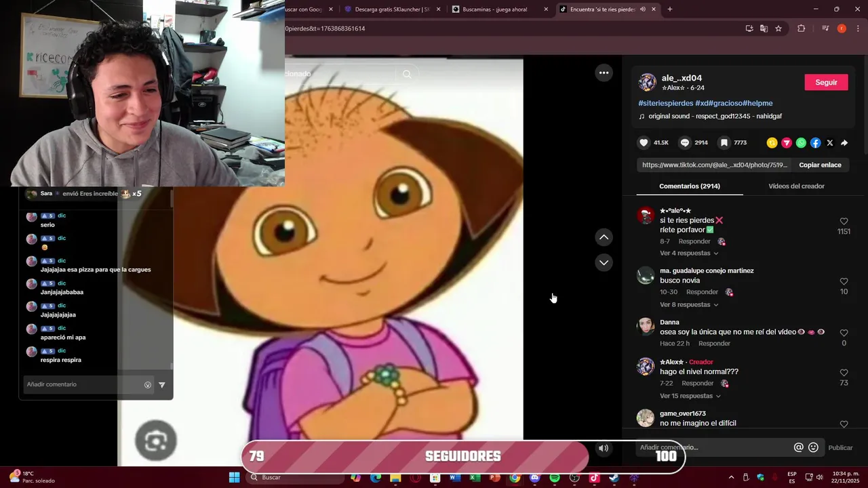Open comments via speech bubble icon 2914
Screen dimensions: 868x488
point(685,143)
